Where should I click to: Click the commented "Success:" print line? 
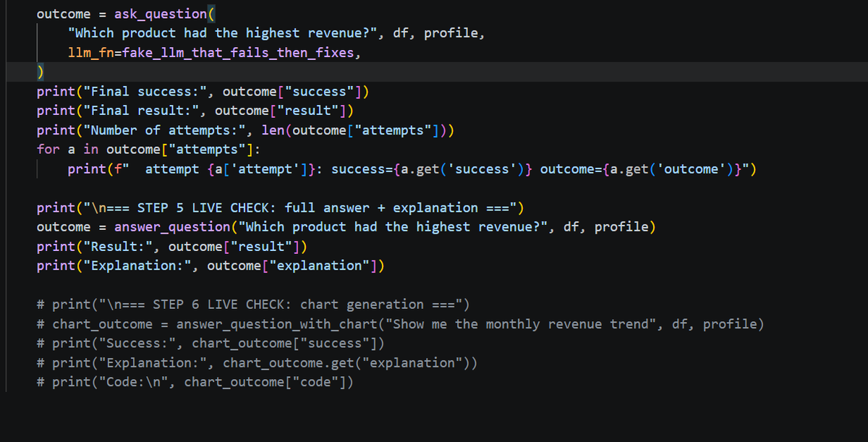pos(210,344)
